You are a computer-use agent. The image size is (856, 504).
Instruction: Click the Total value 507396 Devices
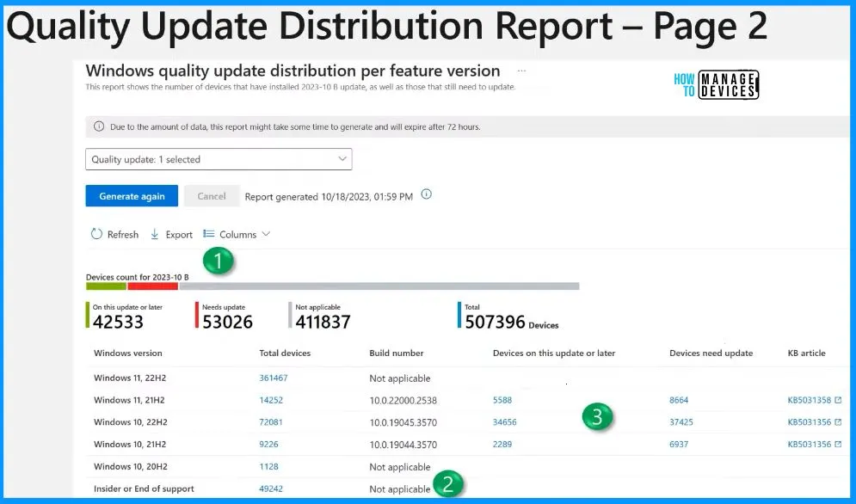512,323
